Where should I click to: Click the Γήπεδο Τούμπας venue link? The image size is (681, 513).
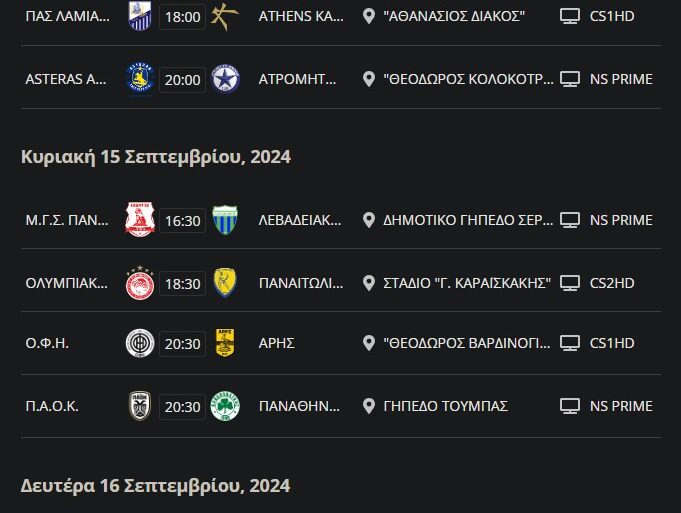click(x=445, y=406)
